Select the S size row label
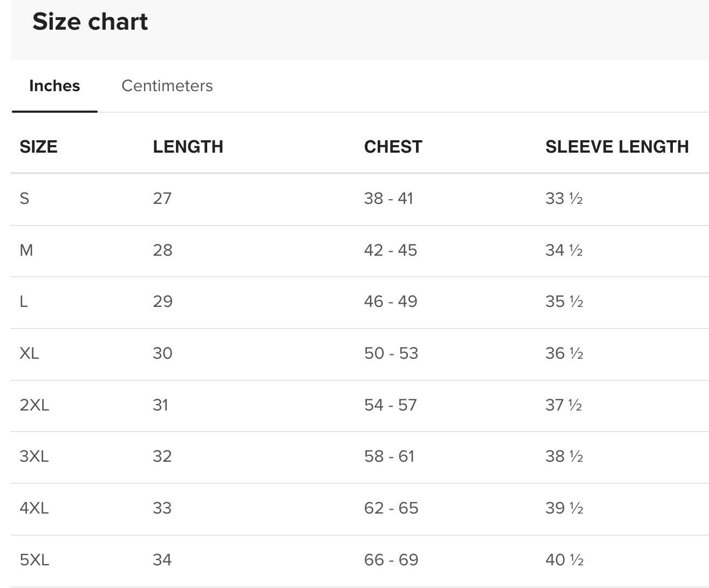 coord(24,199)
